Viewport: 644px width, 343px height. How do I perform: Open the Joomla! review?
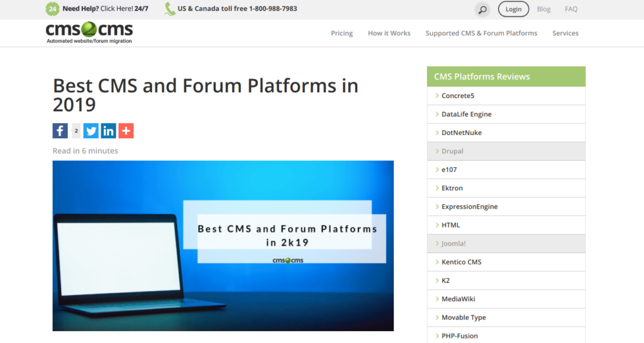coord(506,243)
